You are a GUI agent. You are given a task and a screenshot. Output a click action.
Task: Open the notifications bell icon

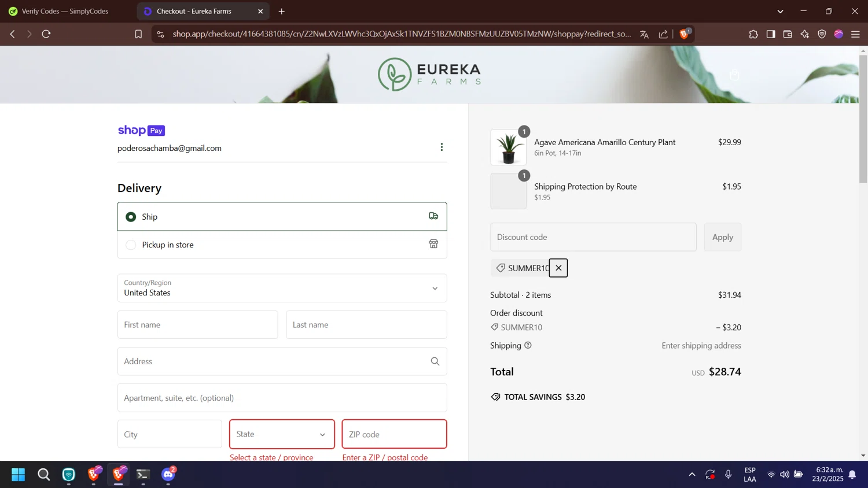click(852, 475)
